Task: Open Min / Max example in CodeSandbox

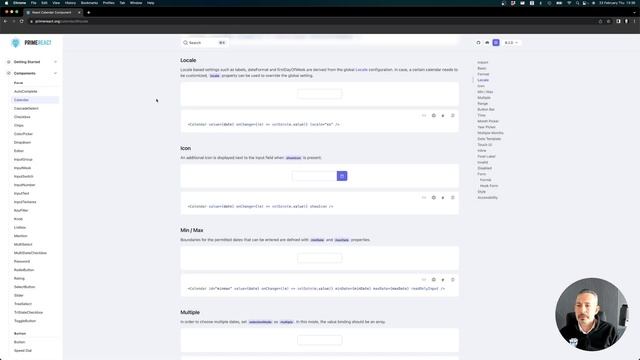Action: point(433,280)
